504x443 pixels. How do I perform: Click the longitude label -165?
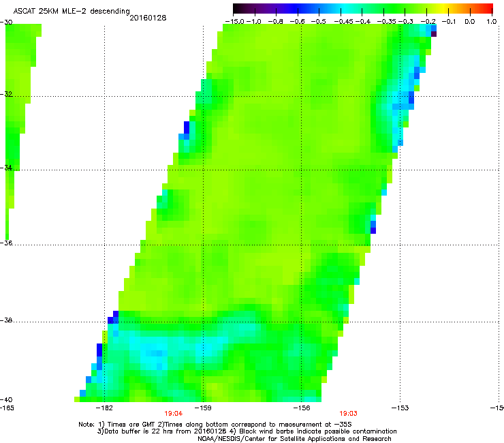(7, 408)
